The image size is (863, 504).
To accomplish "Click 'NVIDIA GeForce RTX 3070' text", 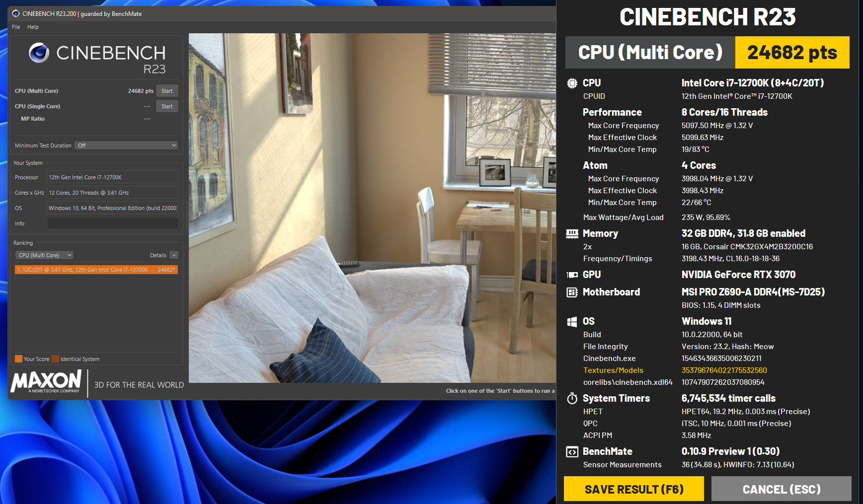I will pyautogui.click(x=738, y=275).
